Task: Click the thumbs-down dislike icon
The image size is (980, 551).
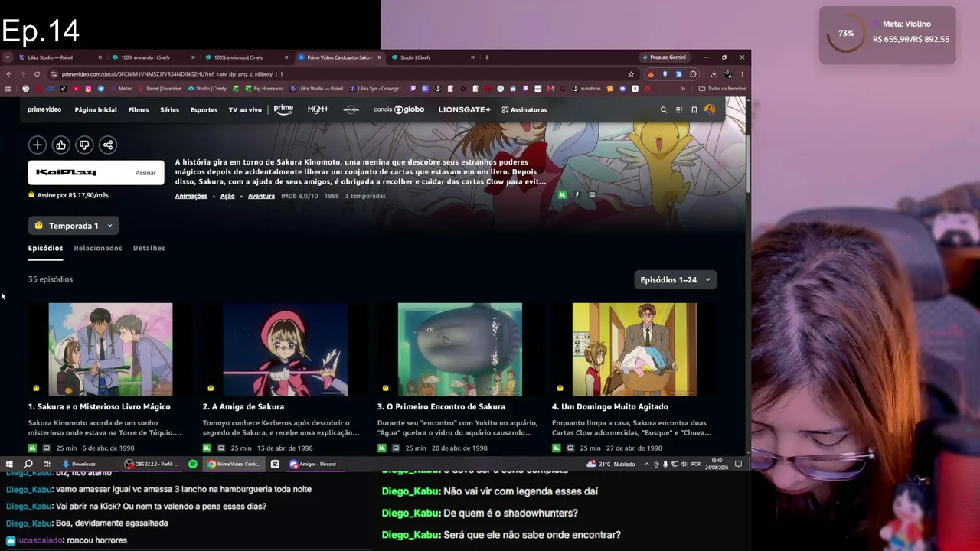Action: [84, 145]
